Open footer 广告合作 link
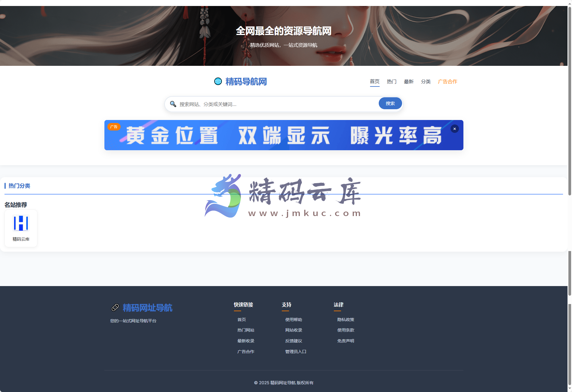This screenshot has height=392, width=572. [246, 352]
